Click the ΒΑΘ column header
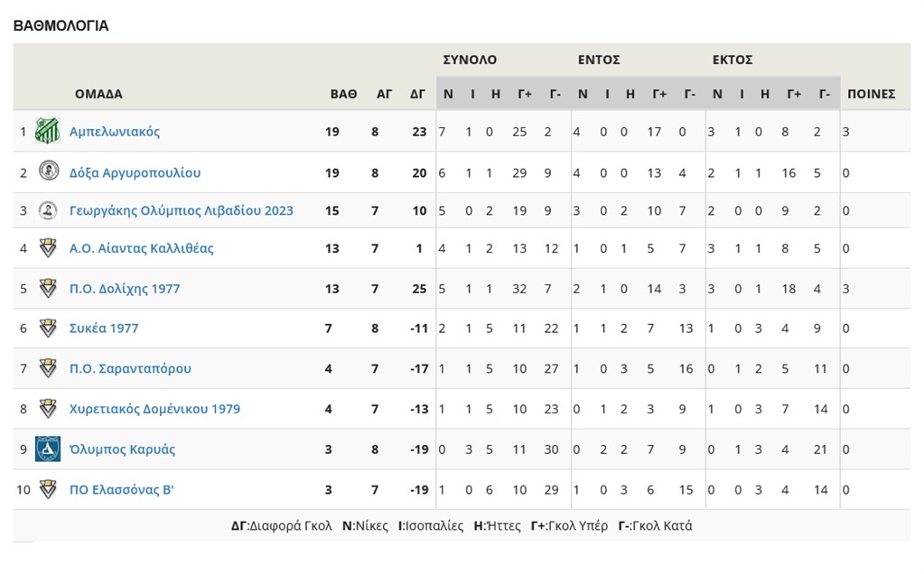 tap(343, 94)
